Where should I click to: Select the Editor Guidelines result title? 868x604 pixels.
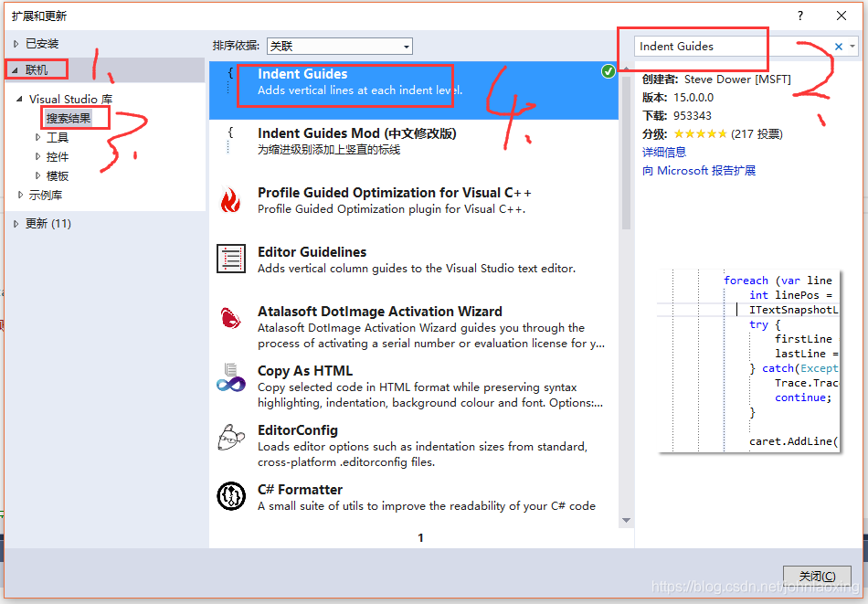[x=312, y=252]
